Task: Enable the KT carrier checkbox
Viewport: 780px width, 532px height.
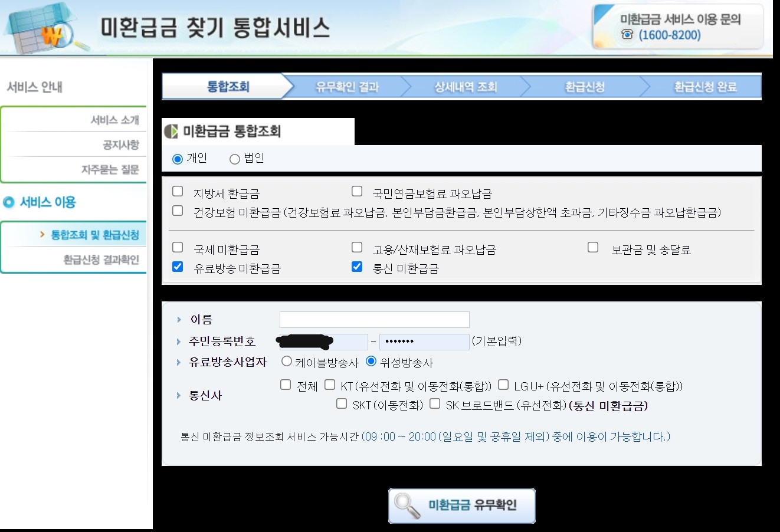Action: [329, 386]
